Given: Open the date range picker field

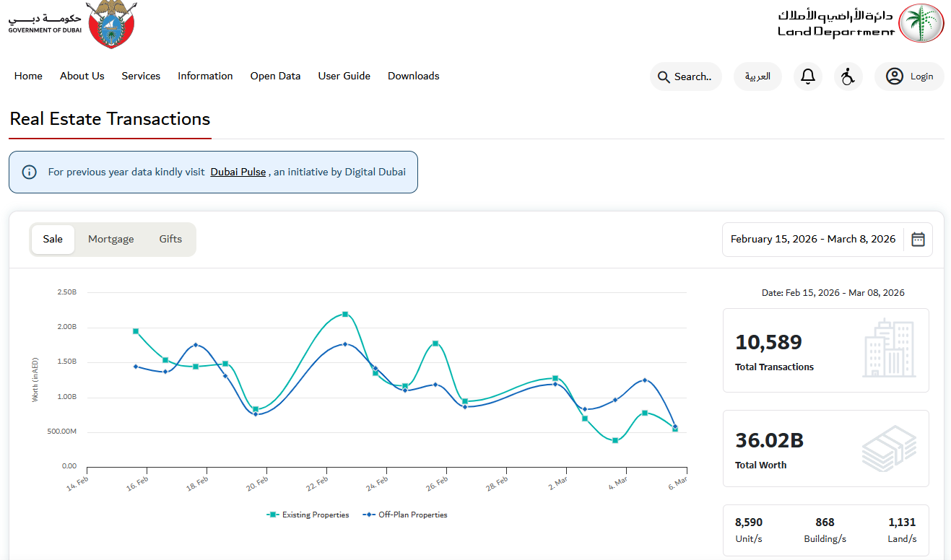Looking at the screenshot, I should coord(812,240).
